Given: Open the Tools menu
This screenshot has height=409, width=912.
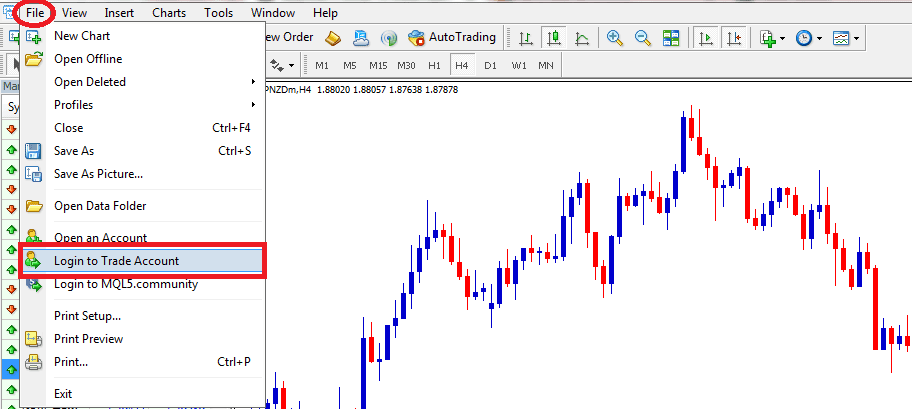Looking at the screenshot, I should point(219,12).
